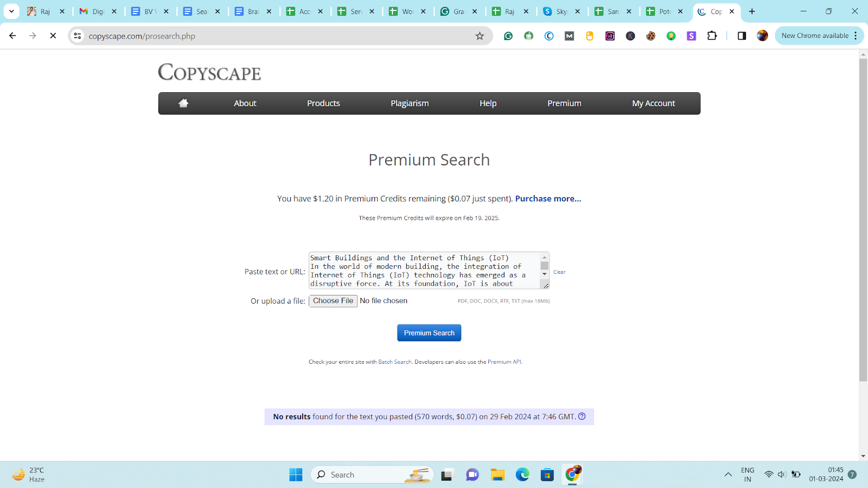Viewport: 868px width, 488px height.
Task: Open the About menu
Action: coord(245,103)
